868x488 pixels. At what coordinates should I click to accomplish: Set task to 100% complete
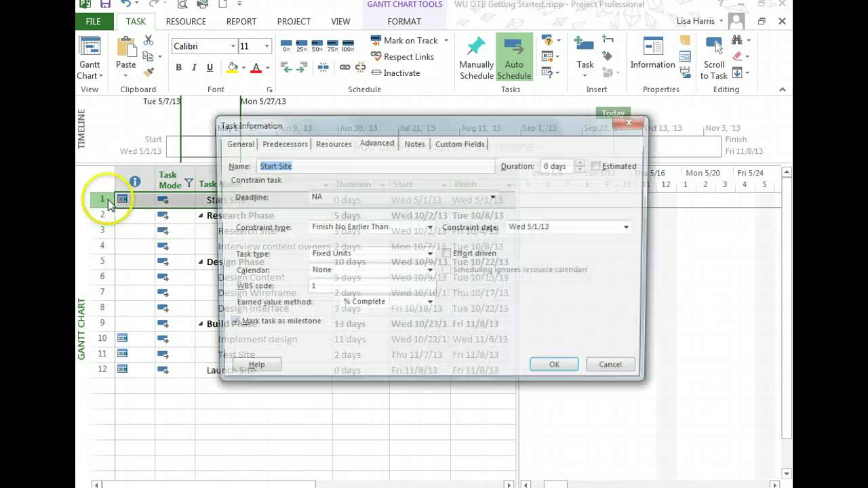[348, 45]
